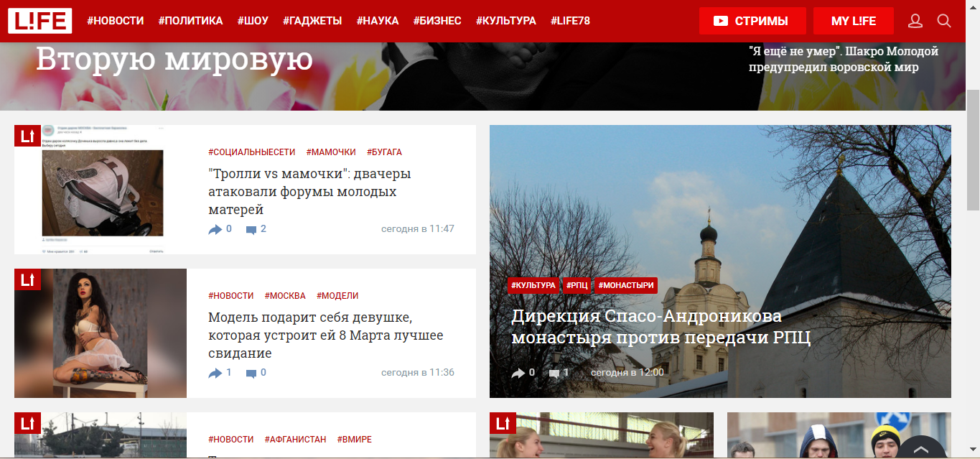The width and height of the screenshot is (980, 459).
Task: Click #НОВОСТИ tag on model article
Action: [x=231, y=296]
